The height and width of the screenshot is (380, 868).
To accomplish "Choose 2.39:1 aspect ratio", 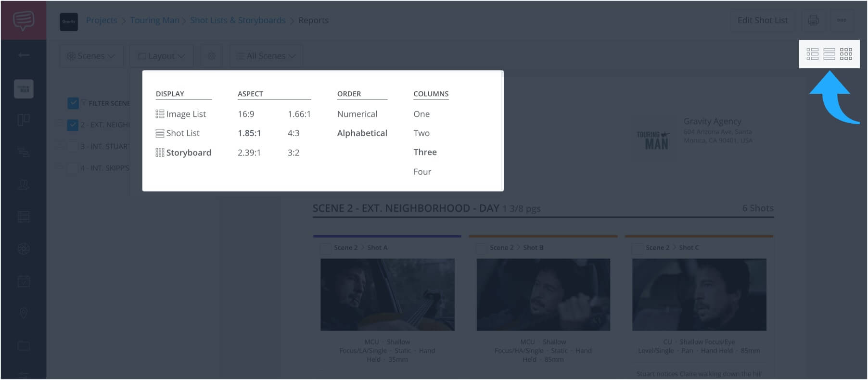I will (x=249, y=152).
